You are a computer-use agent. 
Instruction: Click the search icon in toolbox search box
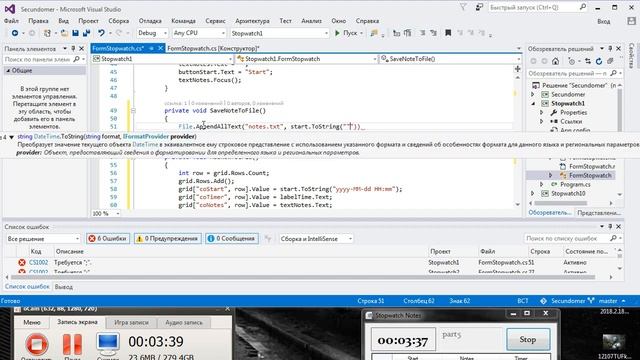pos(76,59)
